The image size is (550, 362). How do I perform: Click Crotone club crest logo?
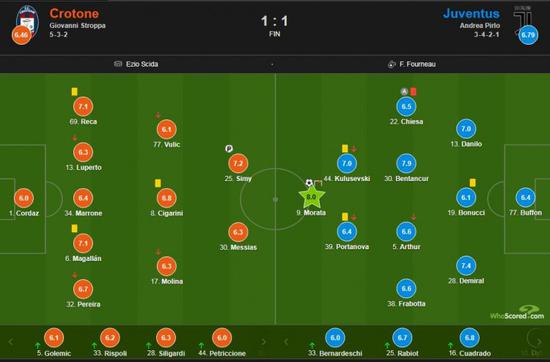point(27,22)
